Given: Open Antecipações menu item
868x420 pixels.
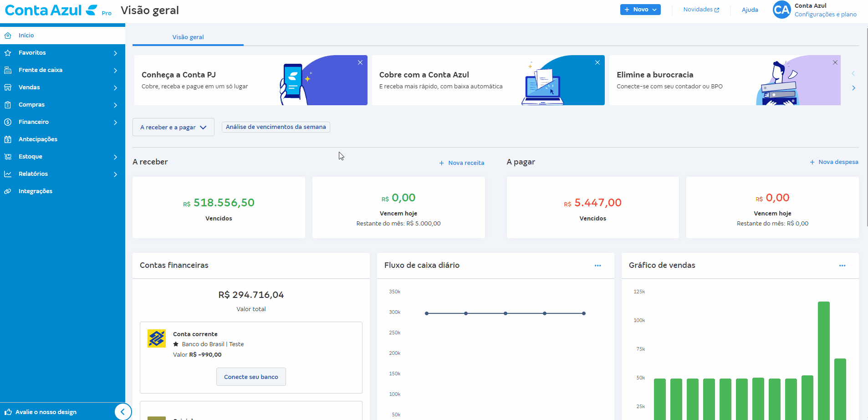Looking at the screenshot, I should pos(62,139).
